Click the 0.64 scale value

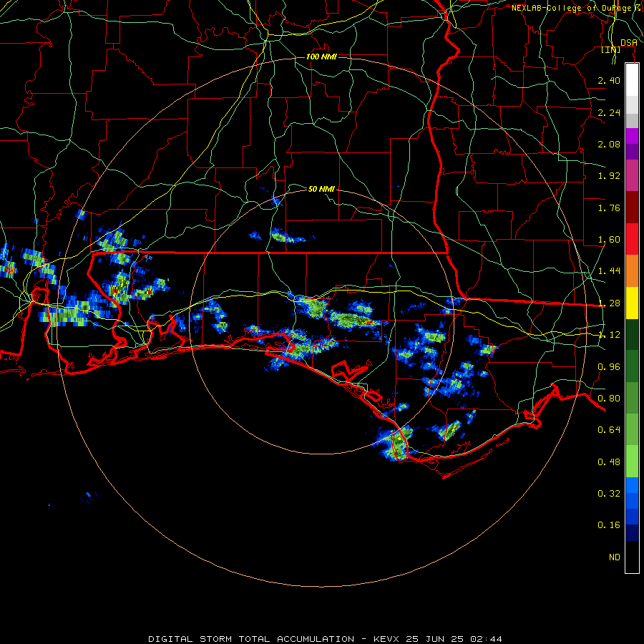tap(609, 430)
